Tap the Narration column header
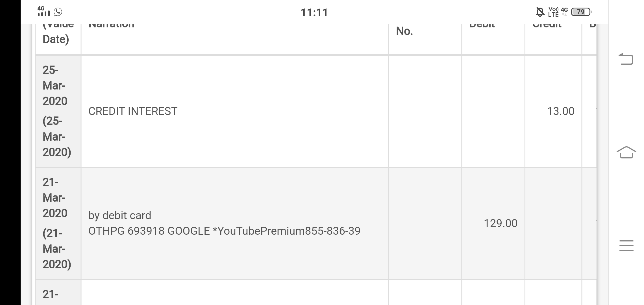This screenshot has width=644, height=305. (x=111, y=26)
